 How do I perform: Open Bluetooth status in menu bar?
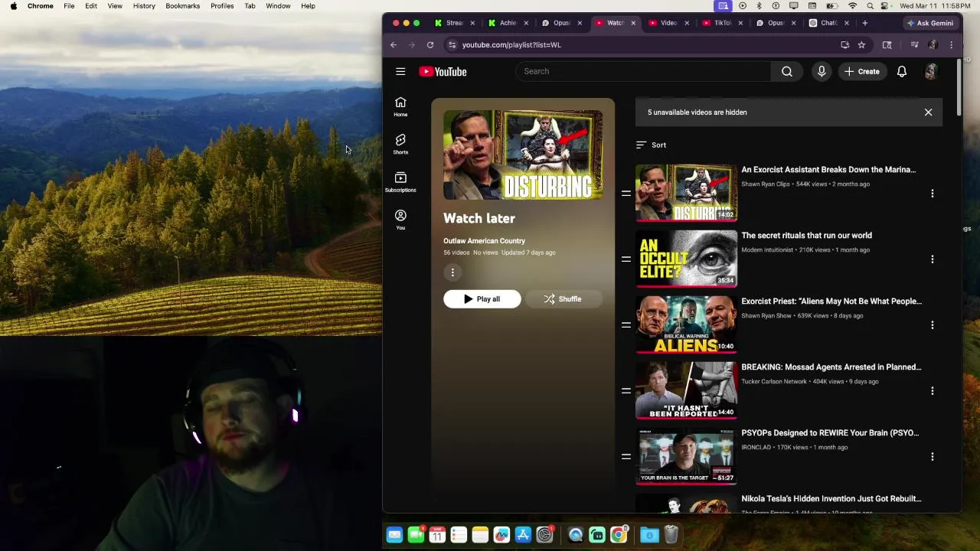click(x=759, y=6)
